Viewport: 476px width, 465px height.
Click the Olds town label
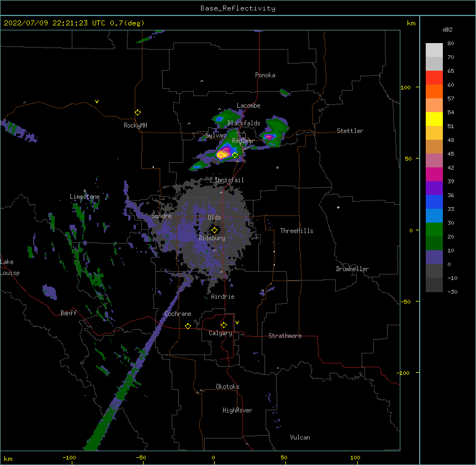pyautogui.click(x=214, y=218)
